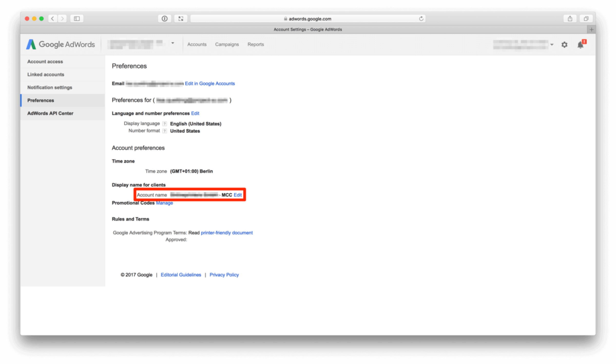Click the Display language help icon

[165, 124]
